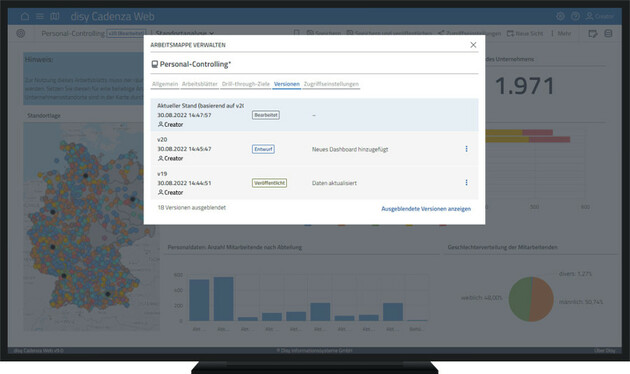Screen dimensions: 630x374
Task: Select the v19 version label
Action: coord(162,174)
